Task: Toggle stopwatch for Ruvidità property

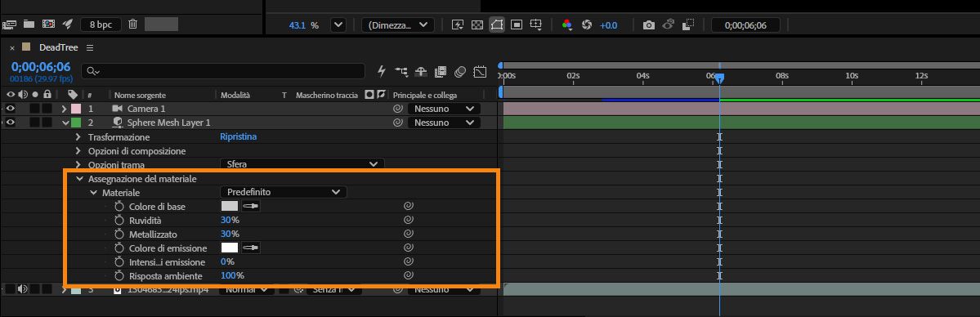Action: (119, 220)
